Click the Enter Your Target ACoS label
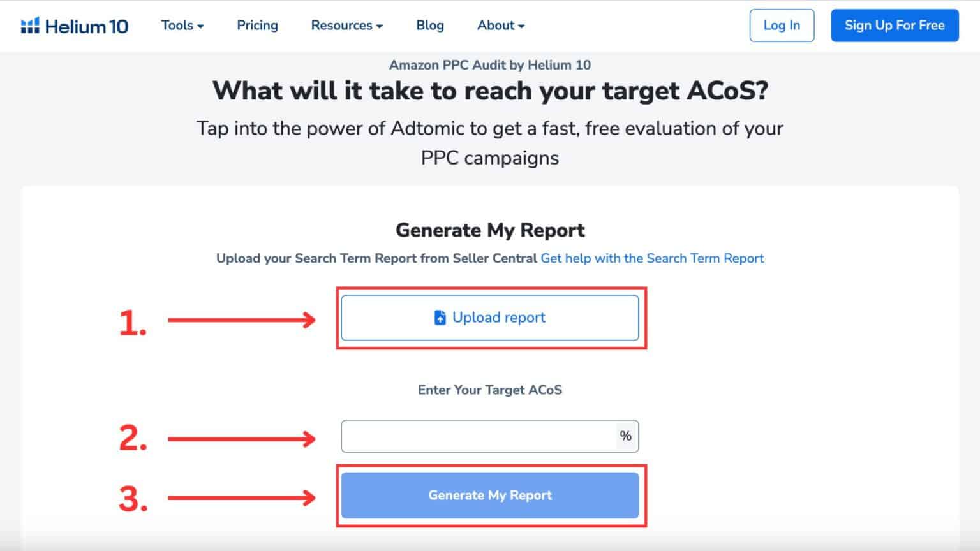 (x=490, y=390)
